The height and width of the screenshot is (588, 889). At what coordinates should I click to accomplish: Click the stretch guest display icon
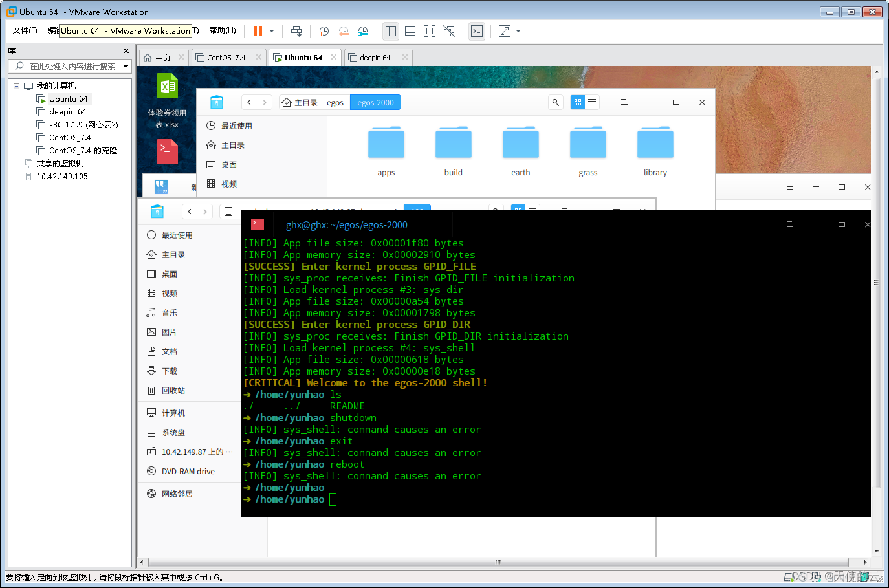click(x=505, y=31)
